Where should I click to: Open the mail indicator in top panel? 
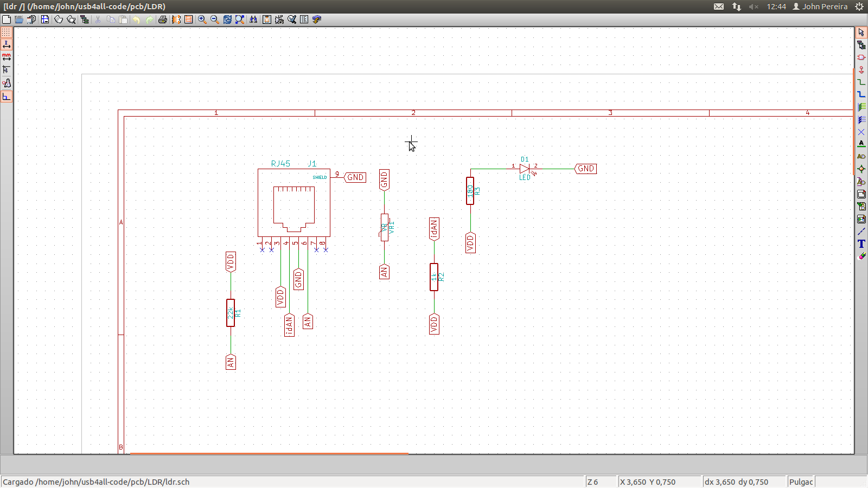(719, 7)
